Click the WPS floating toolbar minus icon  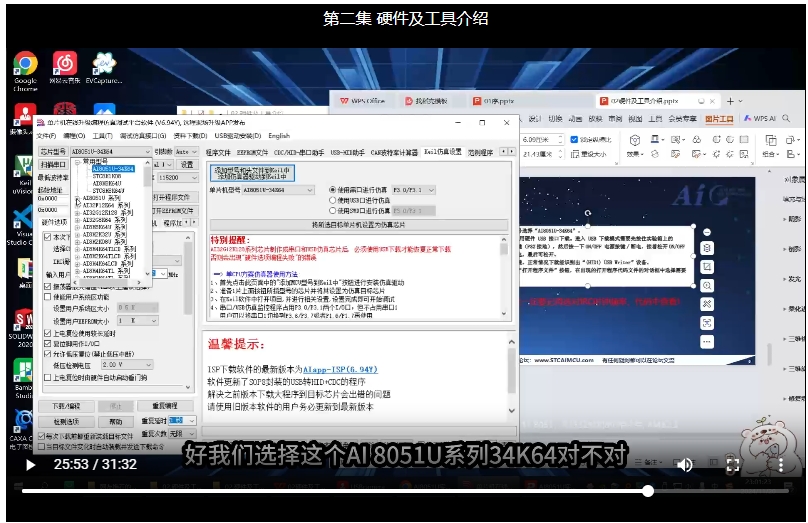(x=707, y=232)
